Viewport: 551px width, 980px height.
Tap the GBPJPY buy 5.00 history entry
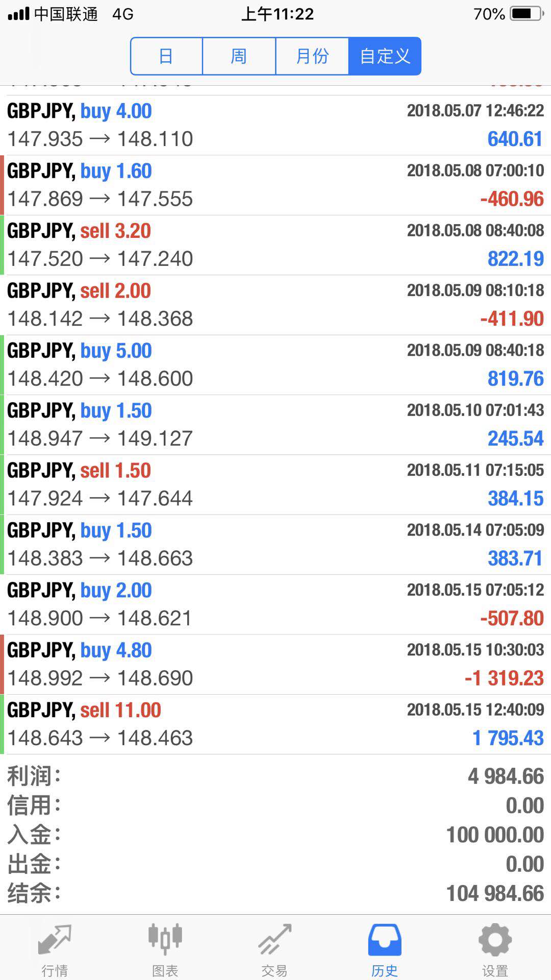(x=275, y=365)
